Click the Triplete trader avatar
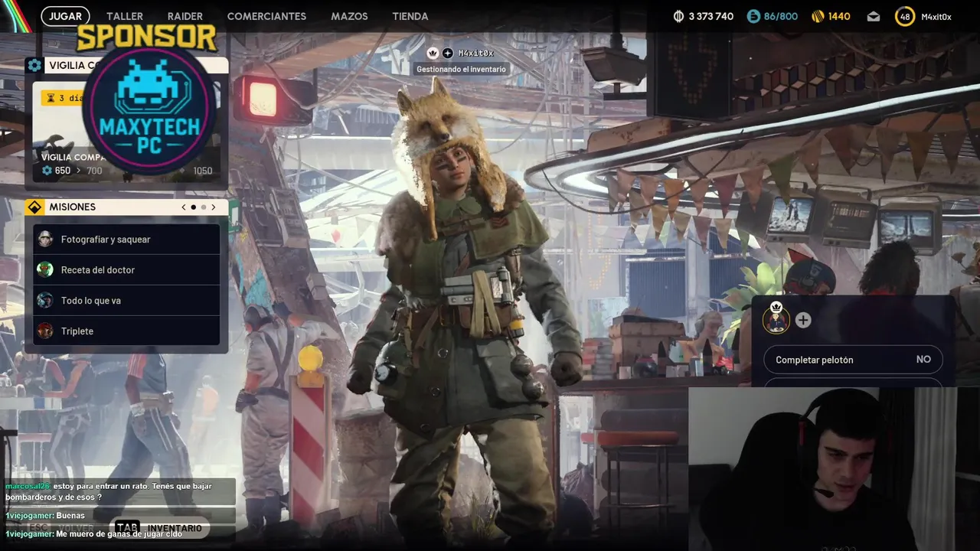 tap(45, 331)
